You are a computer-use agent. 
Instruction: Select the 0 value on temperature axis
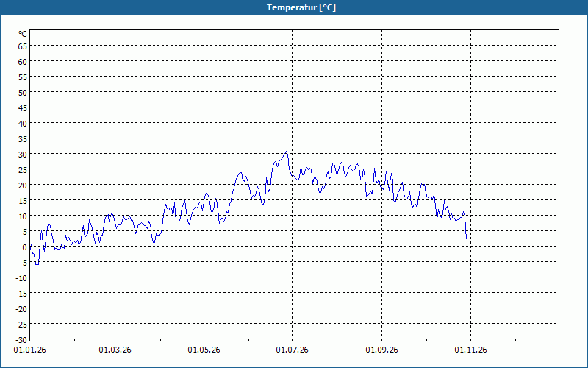point(25,247)
